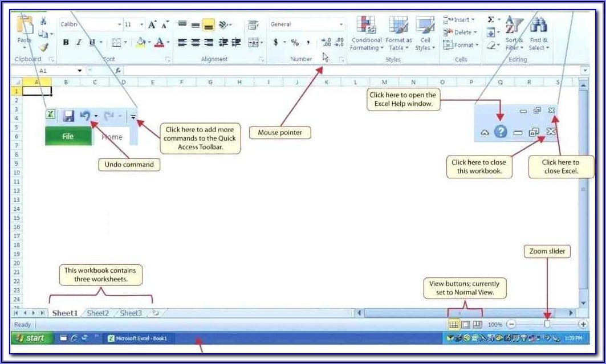Click the AutoSum sigma icon
Screen dimensions: 606x364
[x=490, y=20]
